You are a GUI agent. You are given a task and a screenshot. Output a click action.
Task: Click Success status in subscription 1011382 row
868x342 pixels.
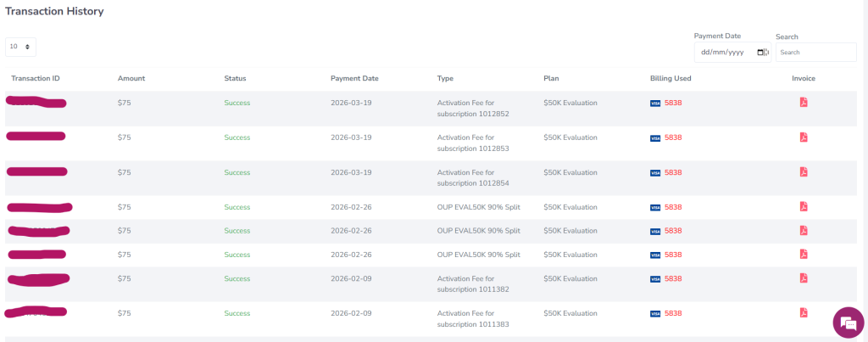237,279
